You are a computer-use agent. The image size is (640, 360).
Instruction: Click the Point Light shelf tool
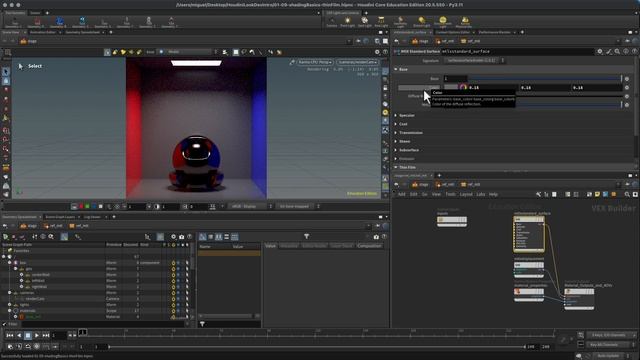pyautogui.click(x=347, y=22)
